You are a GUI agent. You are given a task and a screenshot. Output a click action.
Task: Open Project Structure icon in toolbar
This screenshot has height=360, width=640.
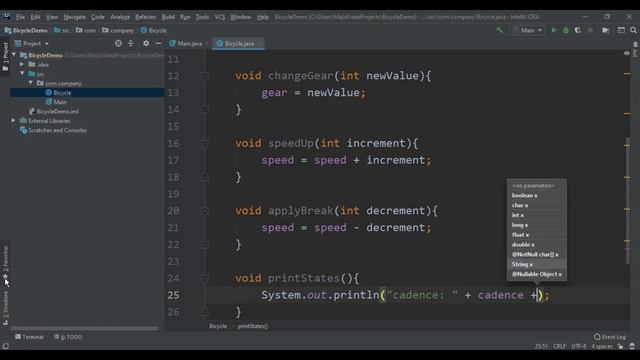[x=606, y=30]
